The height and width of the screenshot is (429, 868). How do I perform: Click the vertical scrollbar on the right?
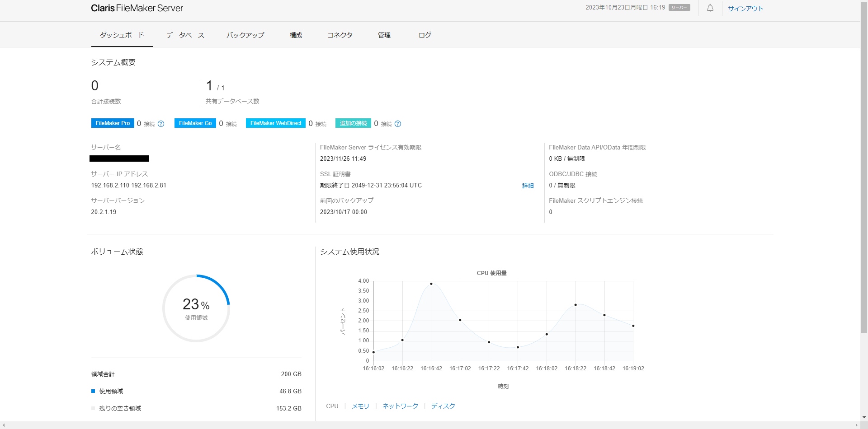864,181
